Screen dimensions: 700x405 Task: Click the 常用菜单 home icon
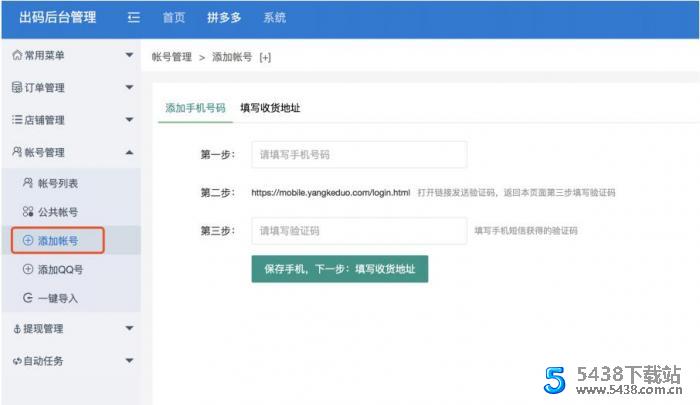(x=16, y=55)
